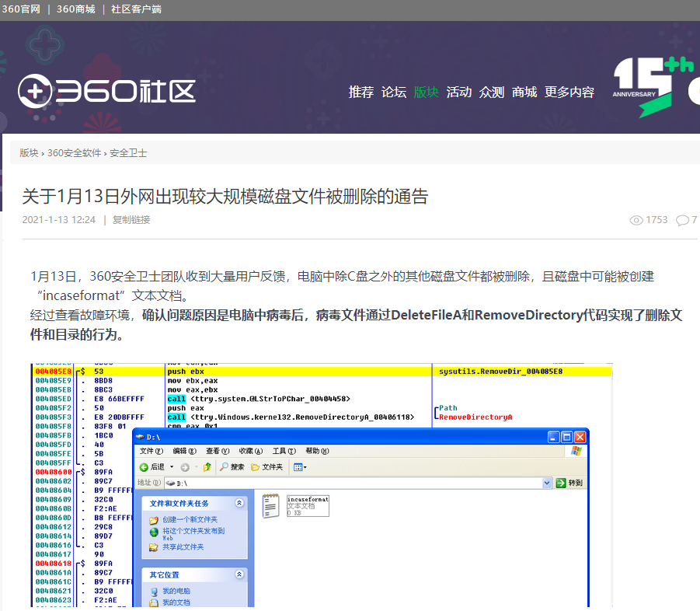Open the views dropdown button in Explorer
Viewport: 700px width, 611px height.
click(300, 467)
